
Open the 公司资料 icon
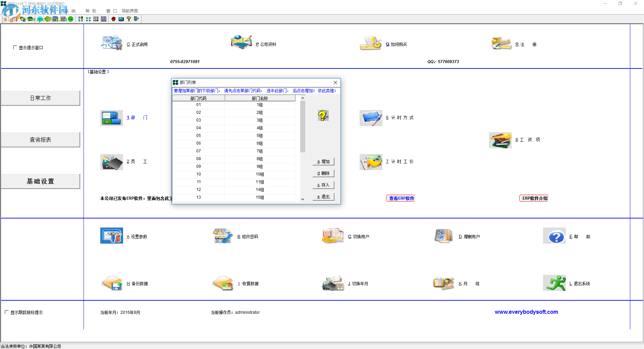241,43
